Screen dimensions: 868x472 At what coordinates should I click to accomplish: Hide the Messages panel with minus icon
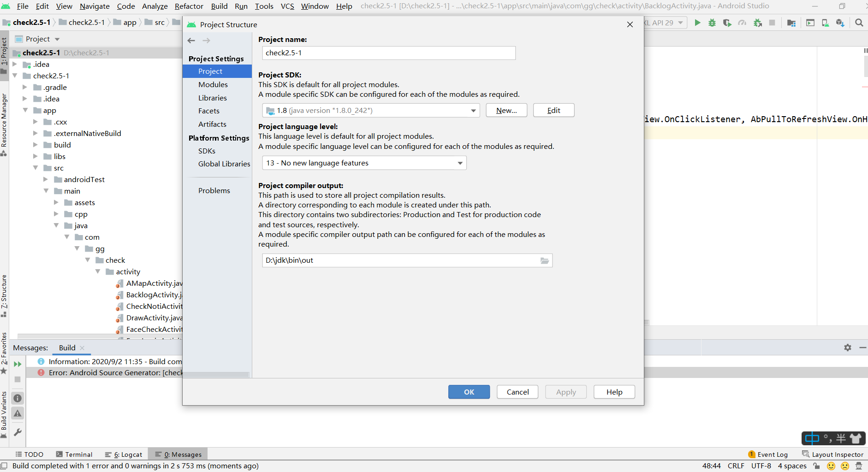(862, 348)
